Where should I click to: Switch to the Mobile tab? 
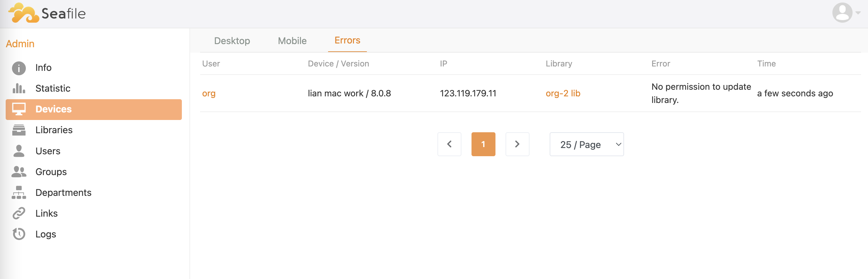pyautogui.click(x=292, y=41)
